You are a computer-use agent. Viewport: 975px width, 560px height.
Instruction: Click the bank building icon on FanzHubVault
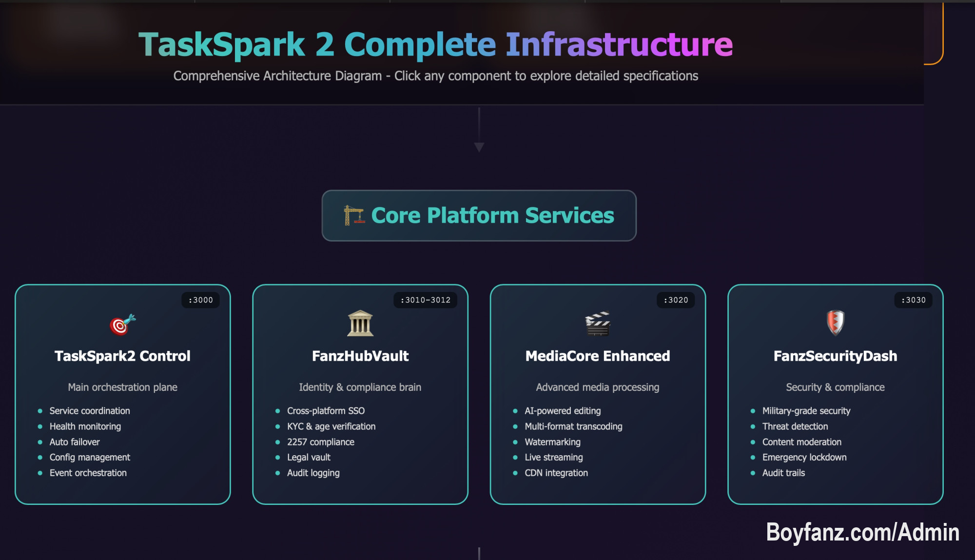[x=360, y=324]
